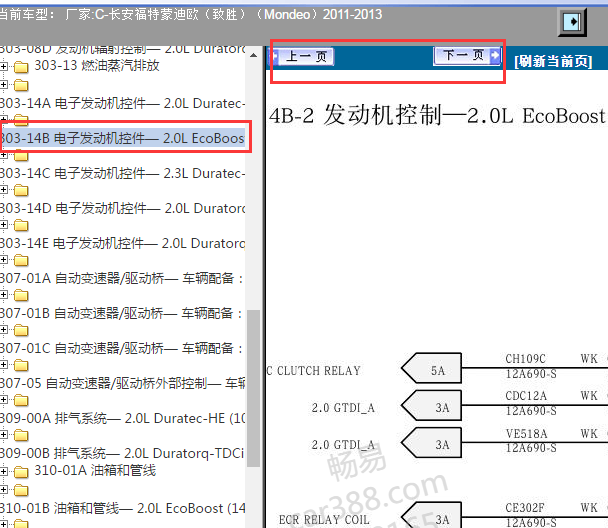Select 307-01A 自动变速器/驱动桥 entry
608x528 pixels.
[x=123, y=278]
